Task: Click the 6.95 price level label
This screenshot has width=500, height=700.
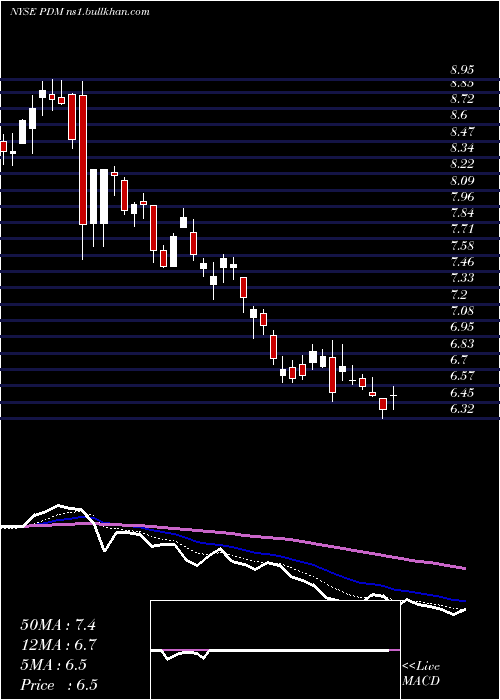Action: [462, 327]
